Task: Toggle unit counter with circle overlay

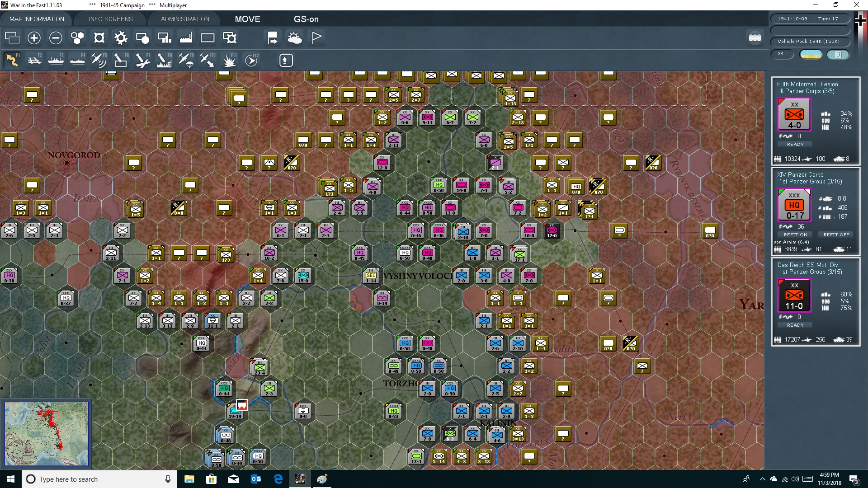Action: (x=142, y=38)
